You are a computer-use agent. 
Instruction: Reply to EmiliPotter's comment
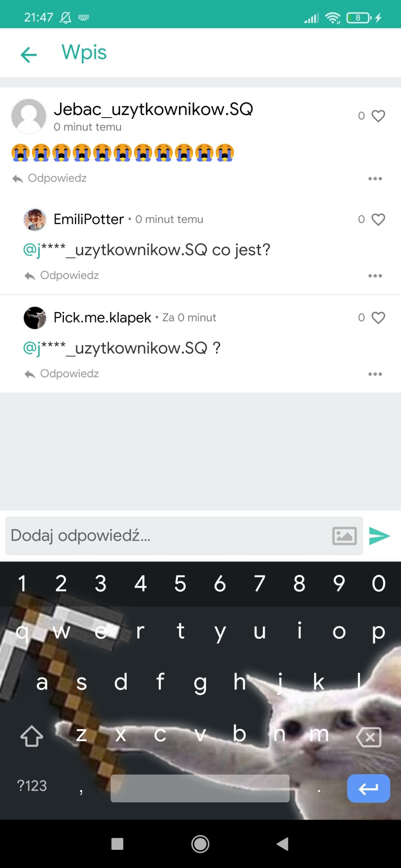pos(62,275)
